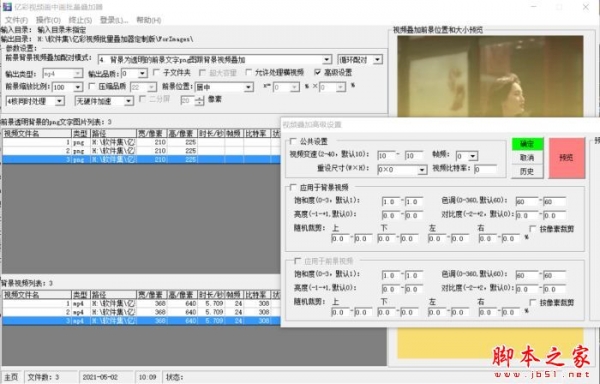Open the 终止(S) menu
The height and width of the screenshot is (384, 600).
(x=80, y=20)
